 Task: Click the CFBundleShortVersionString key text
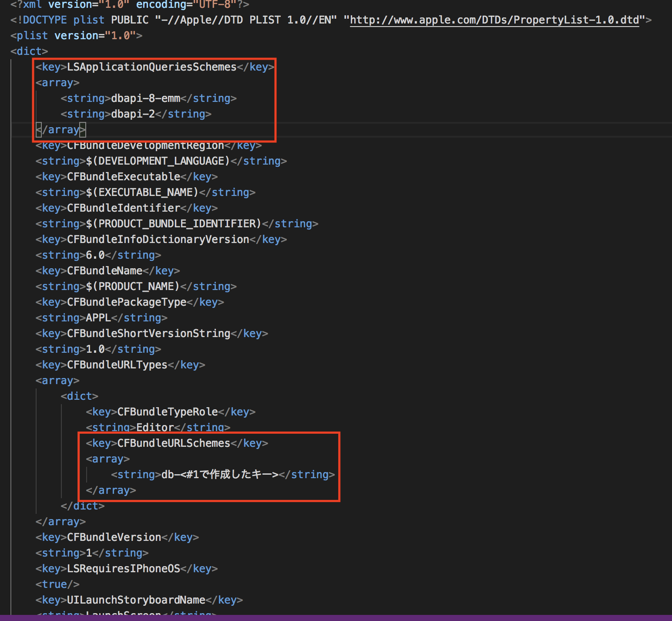tap(148, 334)
